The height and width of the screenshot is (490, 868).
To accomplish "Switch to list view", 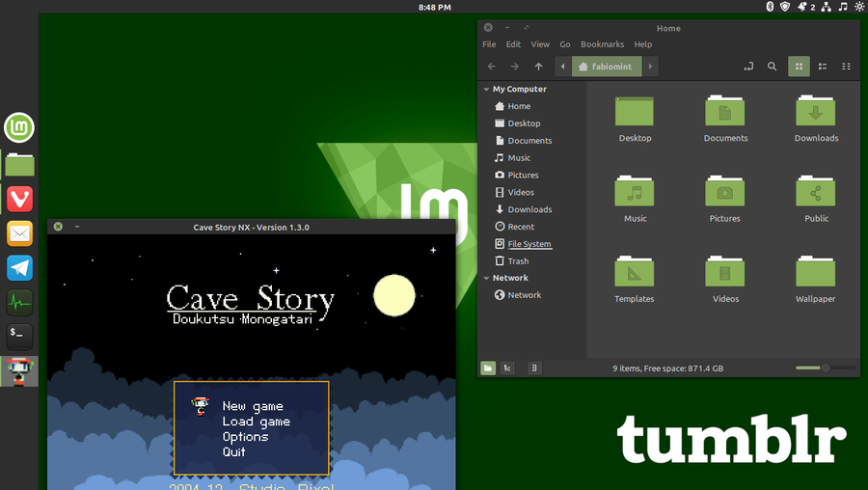I will [823, 67].
